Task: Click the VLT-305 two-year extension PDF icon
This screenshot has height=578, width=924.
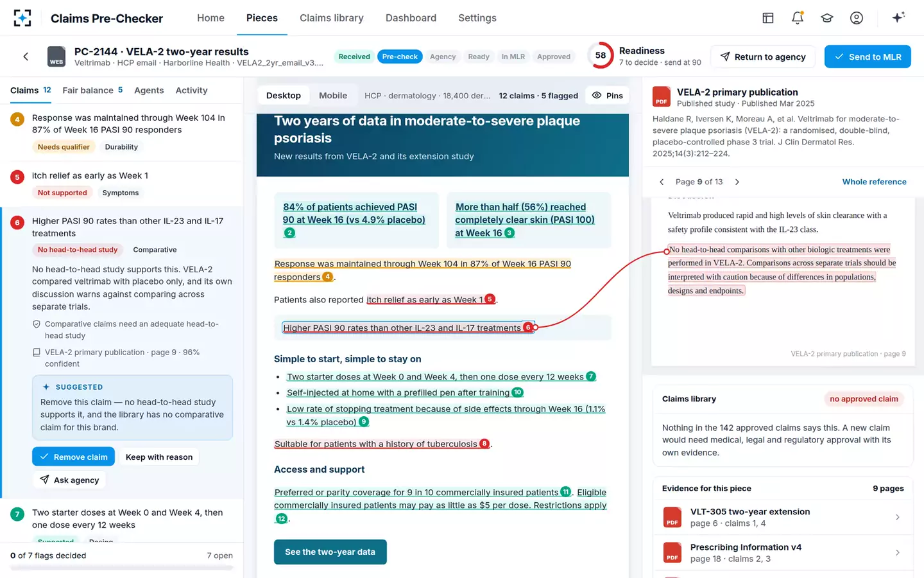Action: pos(672,517)
